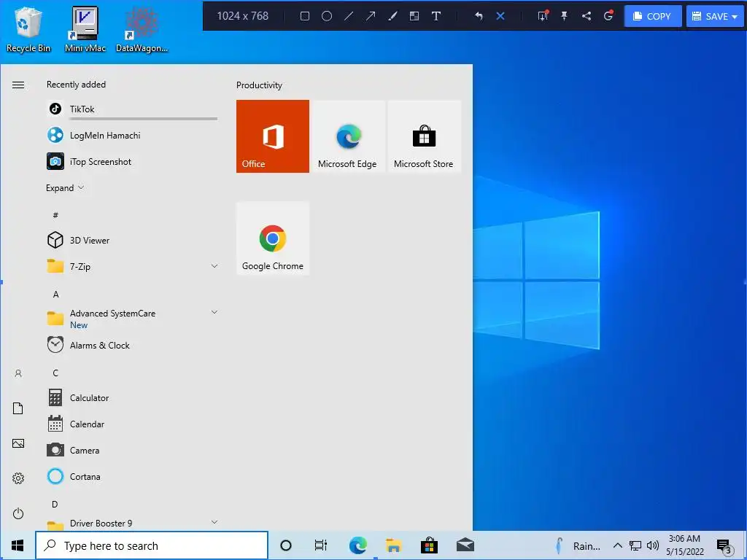Open Settings gear in Start
This screenshot has width=747, height=560.
pyautogui.click(x=18, y=478)
